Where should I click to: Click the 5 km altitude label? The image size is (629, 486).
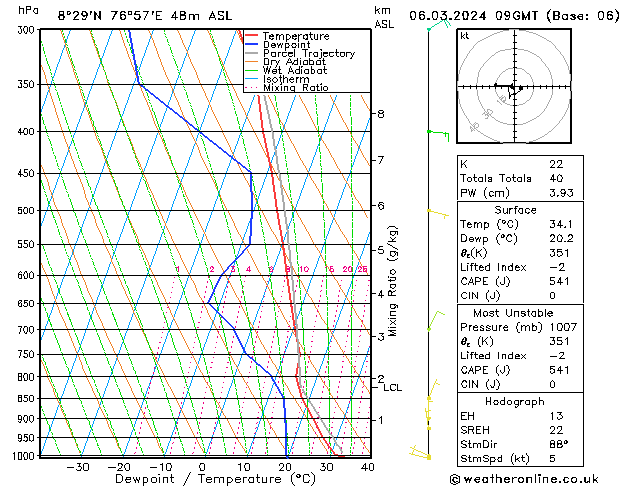(381, 250)
